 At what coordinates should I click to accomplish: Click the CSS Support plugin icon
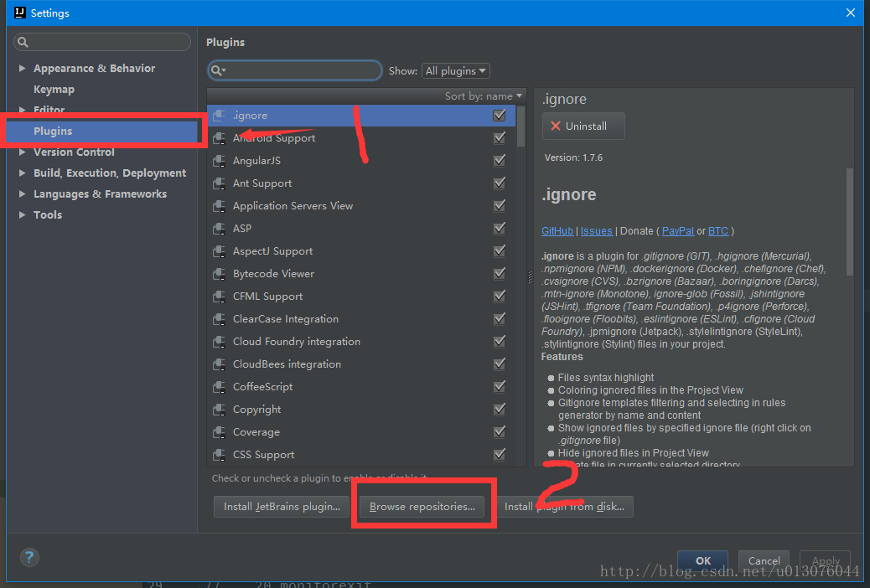click(219, 455)
